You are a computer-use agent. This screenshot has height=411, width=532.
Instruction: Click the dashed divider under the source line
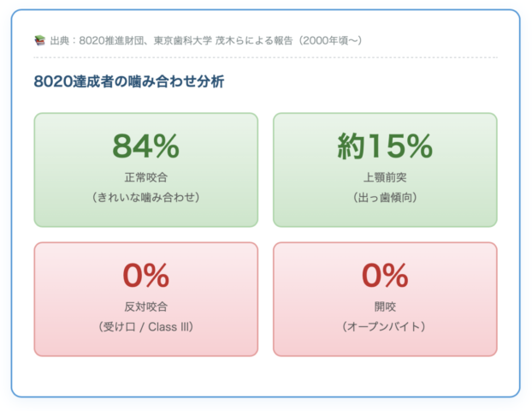(265, 57)
